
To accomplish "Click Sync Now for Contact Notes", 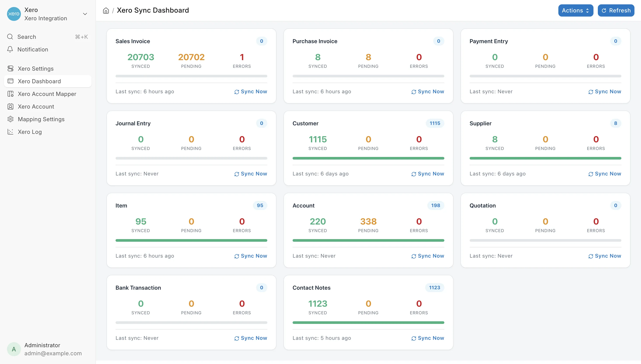I will tap(428, 338).
